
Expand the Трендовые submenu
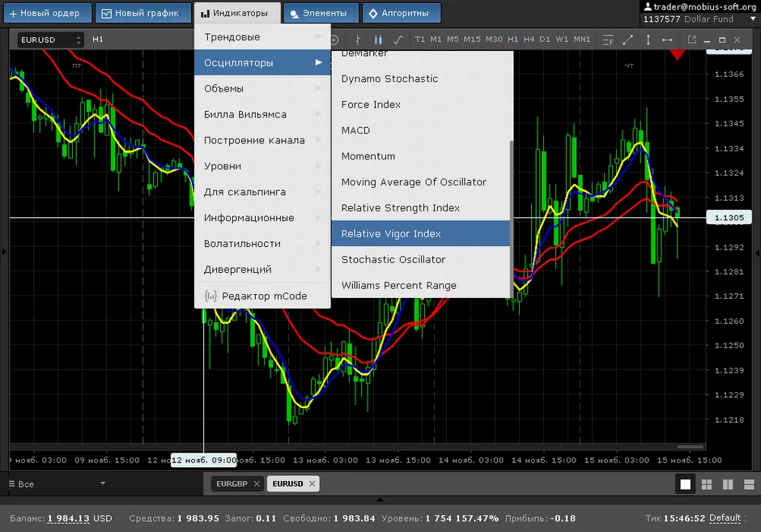point(262,37)
